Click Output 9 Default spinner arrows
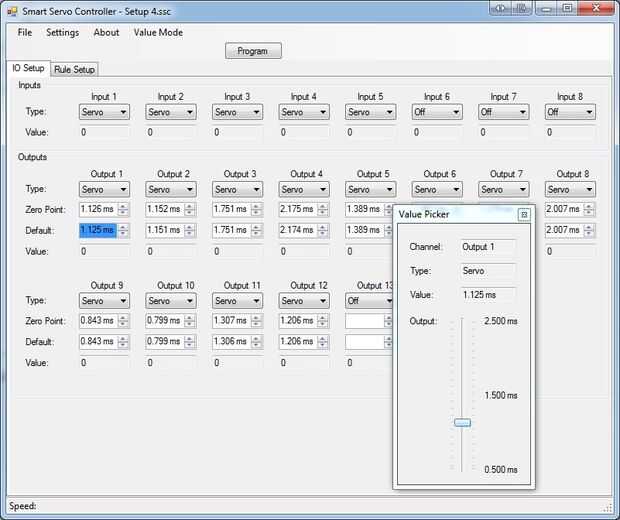Screen dimensions: 620x520 123,342
